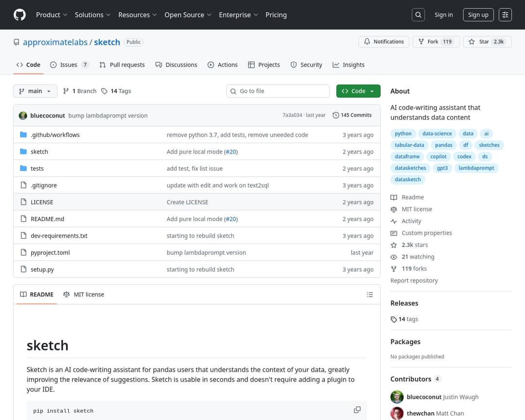Expand the green Code dropdown button
The width and height of the screenshot is (525, 420).
[358, 91]
